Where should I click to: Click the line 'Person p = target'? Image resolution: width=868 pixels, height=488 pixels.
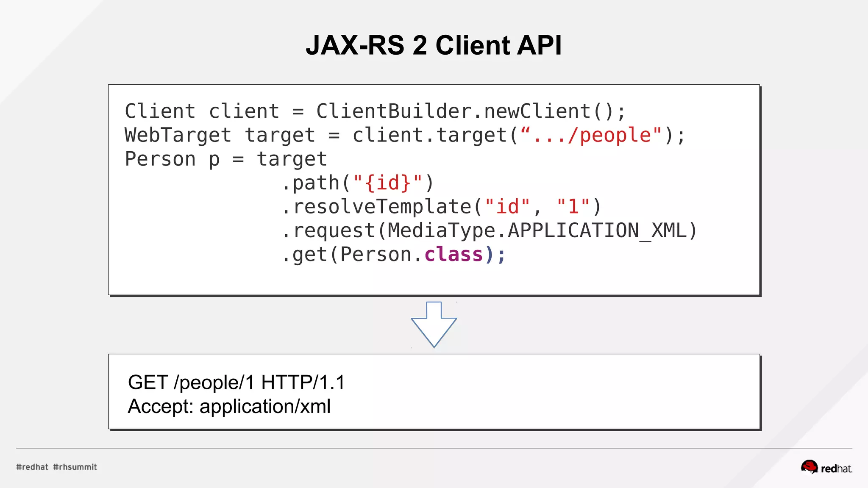226,159
